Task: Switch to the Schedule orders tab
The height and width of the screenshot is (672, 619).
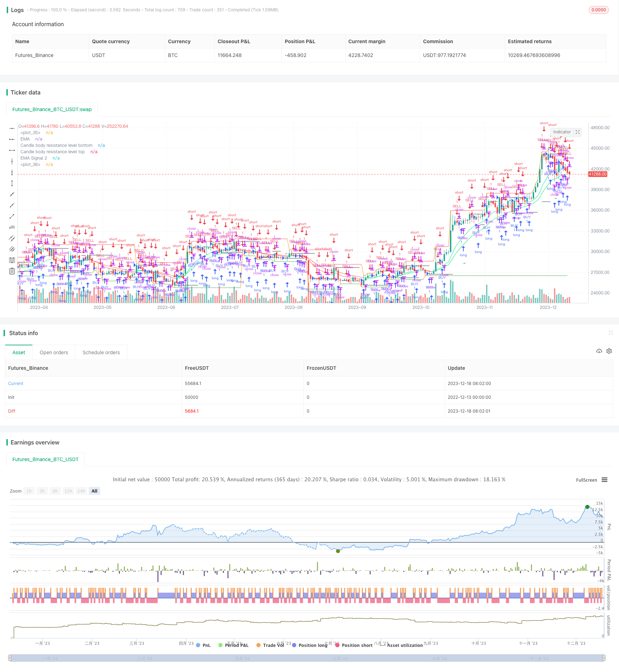Action: (x=101, y=352)
